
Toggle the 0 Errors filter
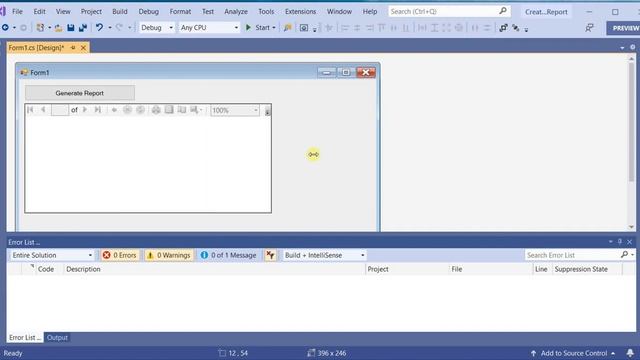pos(120,255)
